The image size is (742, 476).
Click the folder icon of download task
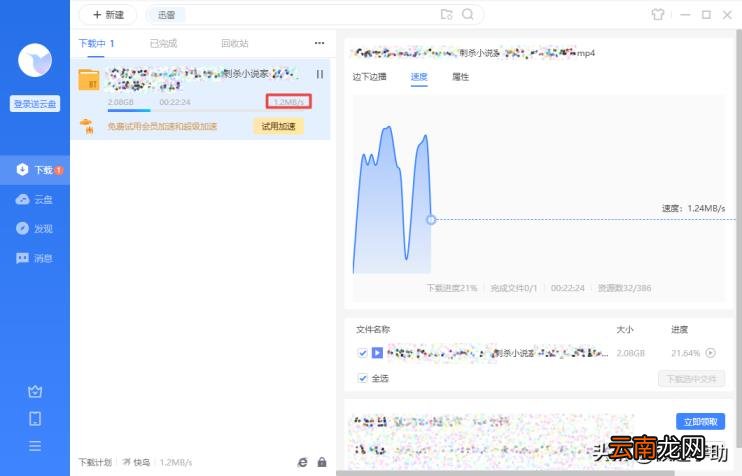tap(89, 79)
